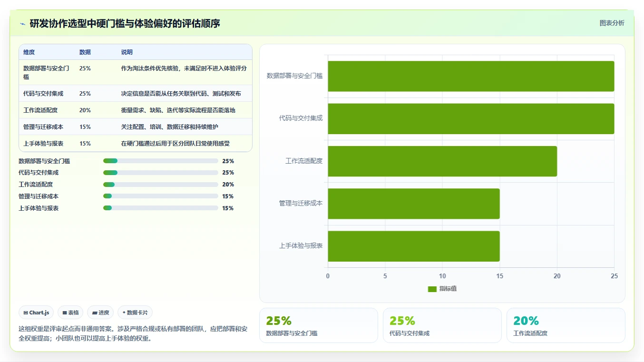644x362 pixels.
Task: Click the 上手体验与报表 progress bar
Action: pyautogui.click(x=161, y=208)
